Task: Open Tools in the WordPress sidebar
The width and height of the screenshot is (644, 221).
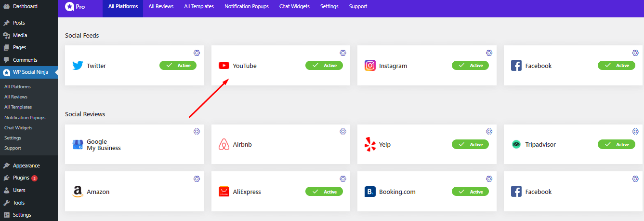Action: click(29, 203)
